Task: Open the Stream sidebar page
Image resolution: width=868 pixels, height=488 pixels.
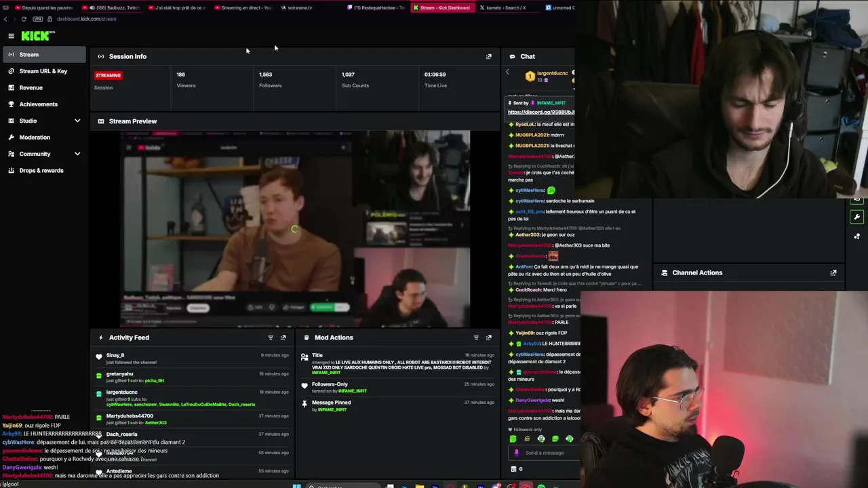Action: (x=43, y=54)
